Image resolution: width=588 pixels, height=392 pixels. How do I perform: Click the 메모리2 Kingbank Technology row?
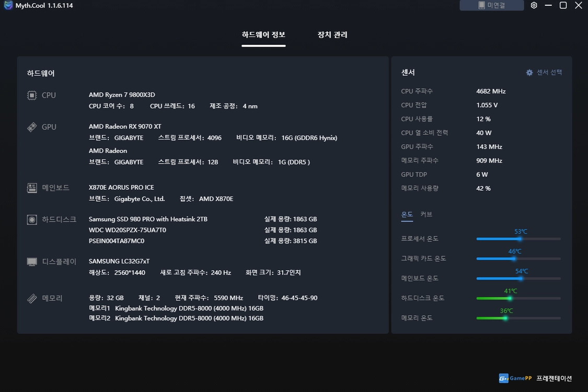(176, 318)
